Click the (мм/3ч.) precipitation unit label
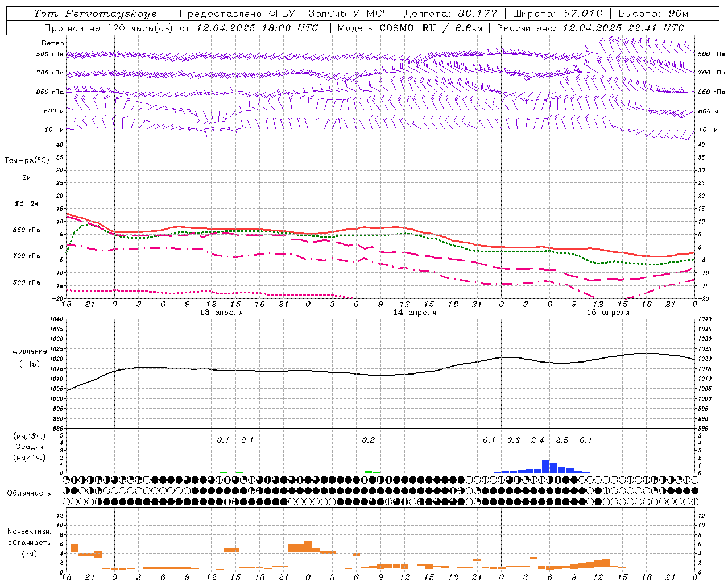728x582 pixels. point(30,436)
